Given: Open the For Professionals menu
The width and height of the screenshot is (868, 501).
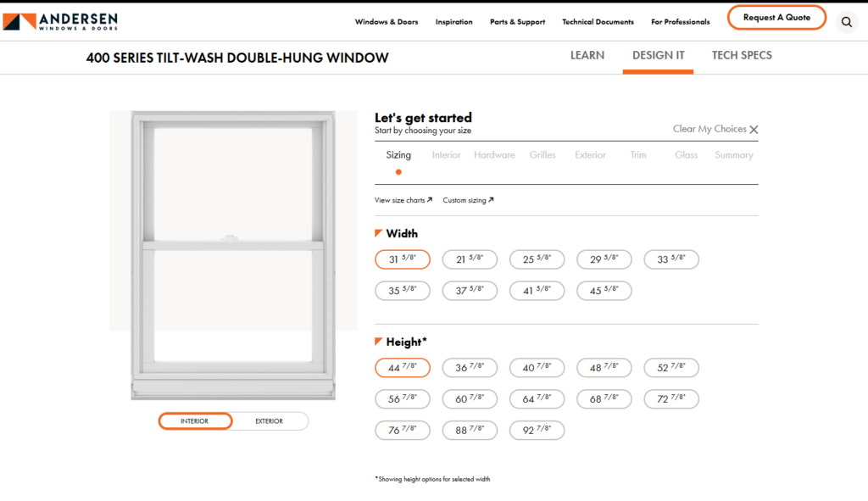Looking at the screenshot, I should [x=681, y=22].
